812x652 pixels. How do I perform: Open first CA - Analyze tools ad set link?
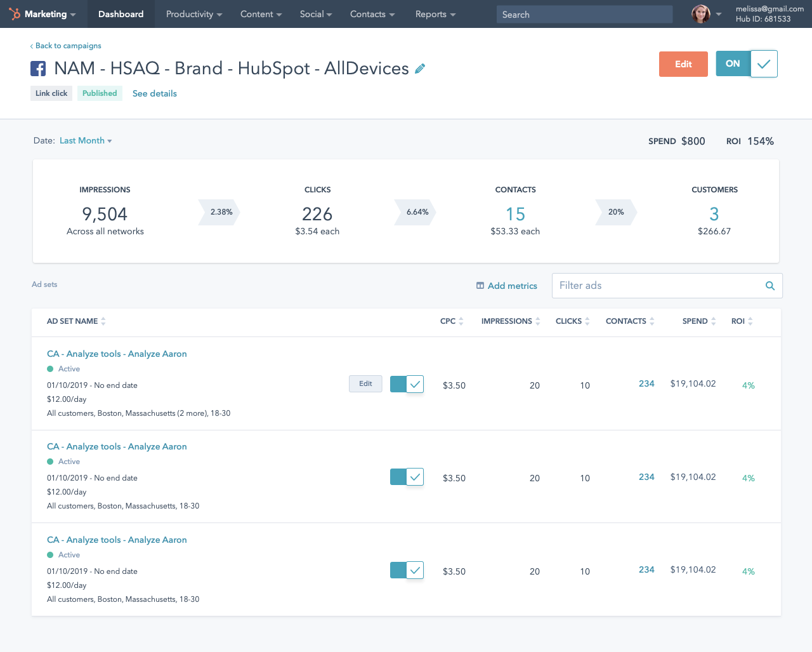117,354
